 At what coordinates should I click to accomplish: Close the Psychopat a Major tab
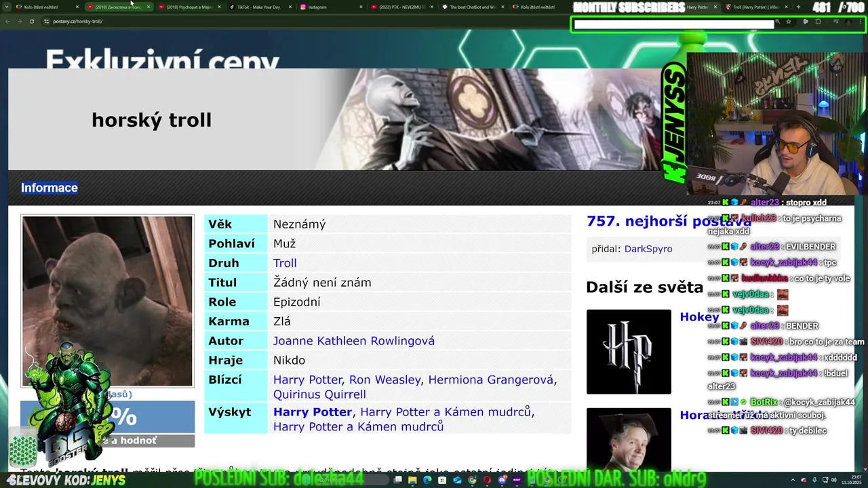(x=219, y=7)
